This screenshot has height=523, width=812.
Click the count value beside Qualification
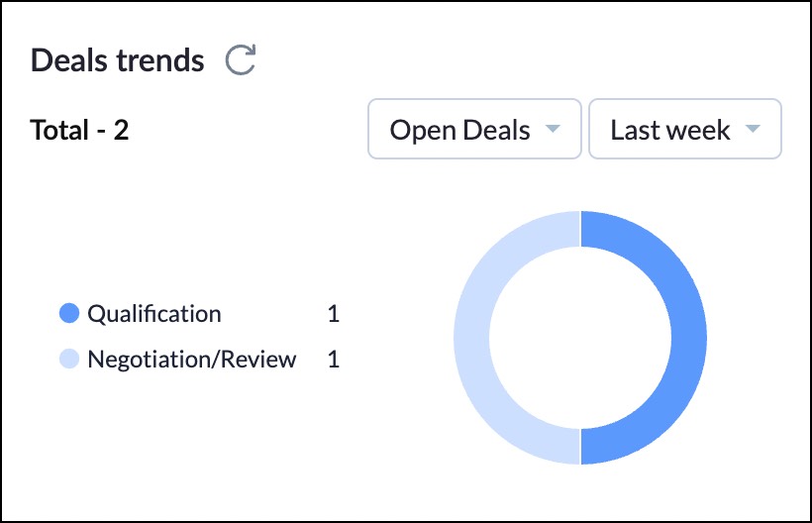(x=334, y=314)
